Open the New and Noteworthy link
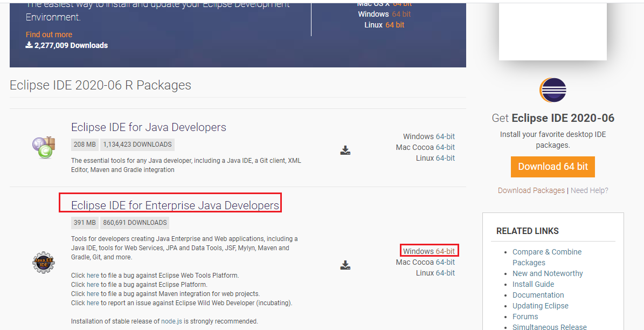The width and height of the screenshot is (644, 330). point(548,273)
